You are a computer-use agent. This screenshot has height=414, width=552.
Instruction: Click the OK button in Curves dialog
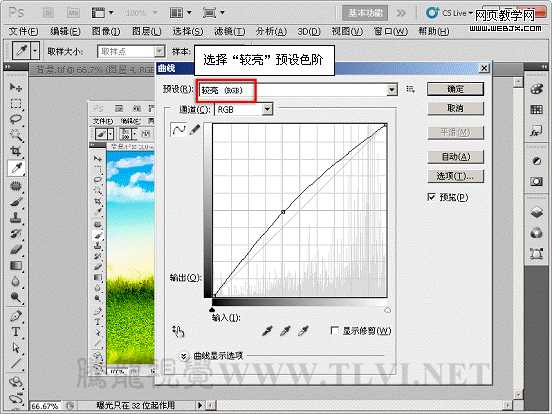(455, 89)
